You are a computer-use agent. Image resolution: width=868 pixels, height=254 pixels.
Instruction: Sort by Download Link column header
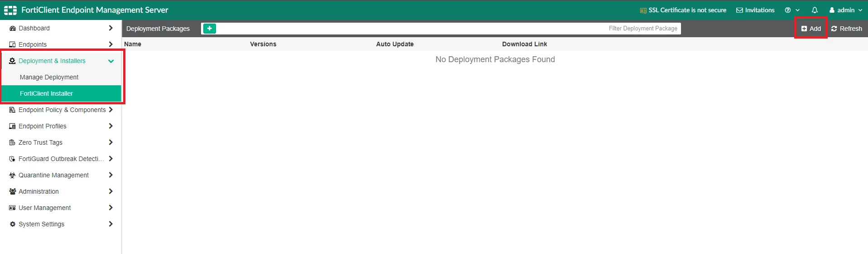coord(524,44)
